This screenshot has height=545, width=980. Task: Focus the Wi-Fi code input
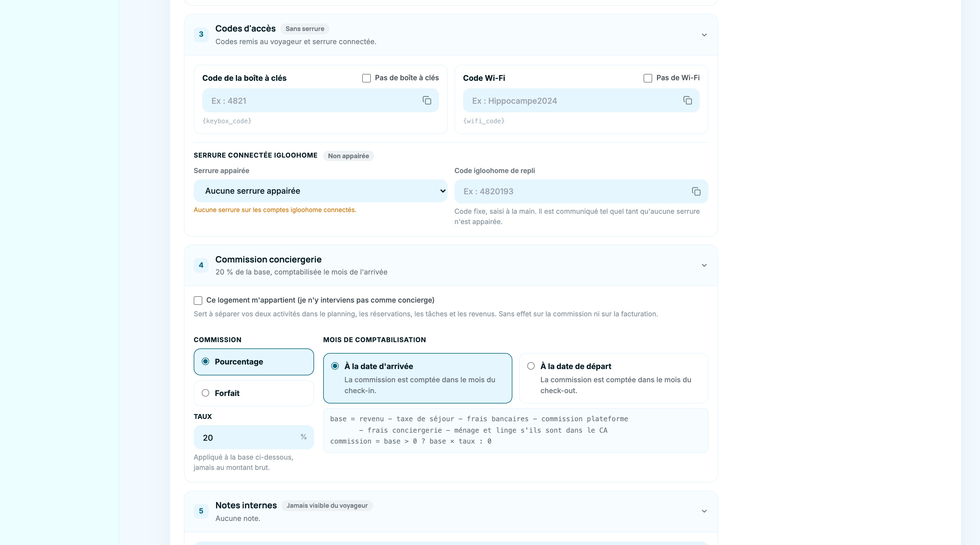coord(581,100)
